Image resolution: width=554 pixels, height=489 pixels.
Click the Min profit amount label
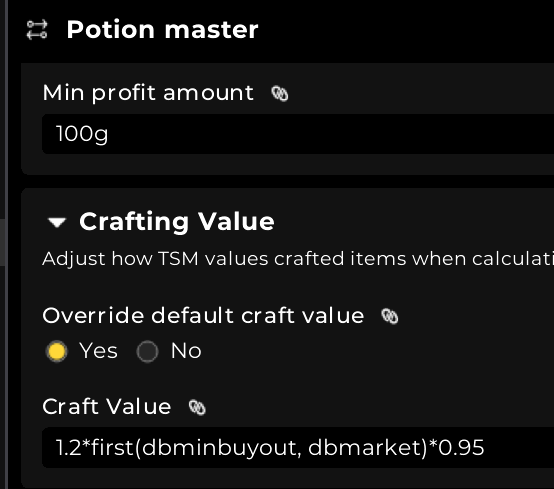coord(148,93)
